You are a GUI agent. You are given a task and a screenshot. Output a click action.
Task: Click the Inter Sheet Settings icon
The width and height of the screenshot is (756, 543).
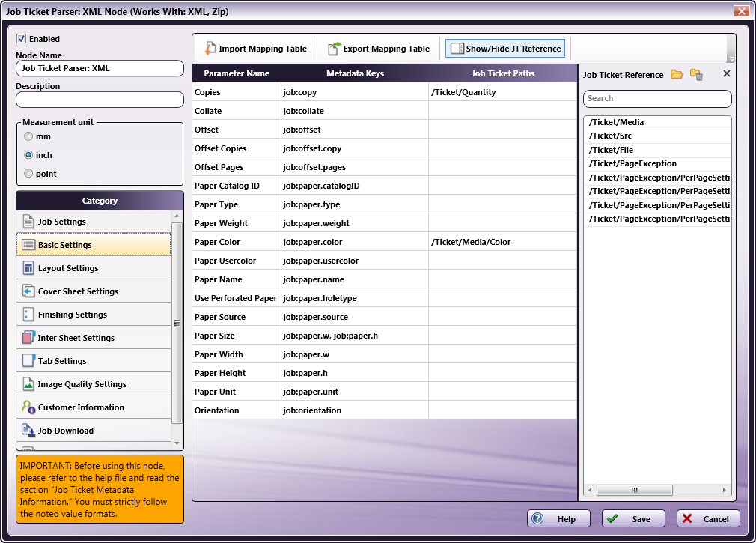(x=28, y=338)
